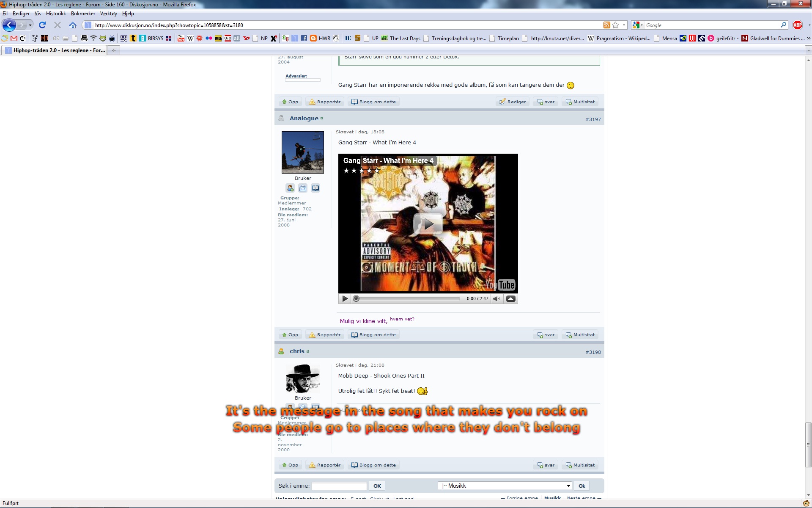Click Opp on the top post
The height and width of the screenshot is (508, 812).
tap(290, 102)
